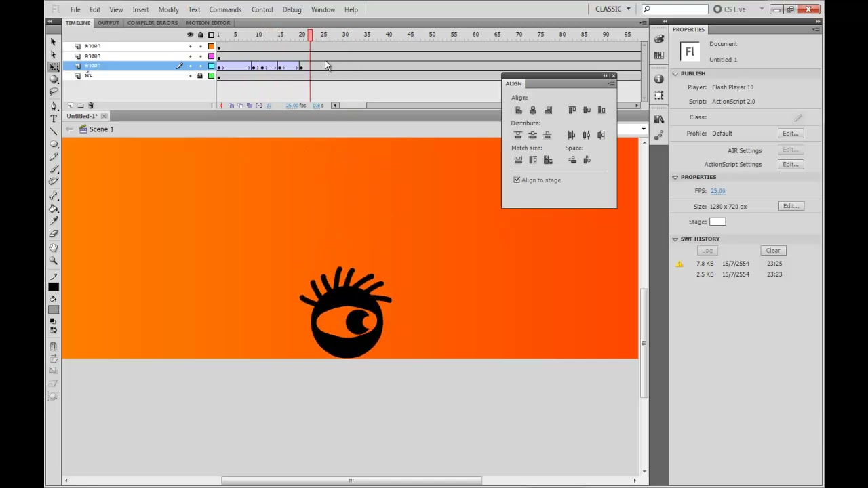Switch to the OUTPUT tab
Screen dimensions: 868x488
108,23
